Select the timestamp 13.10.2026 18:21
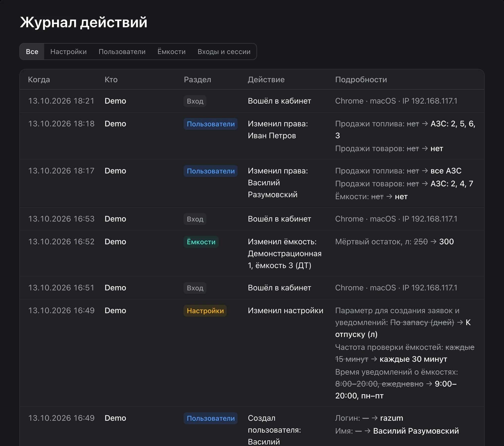The image size is (504, 446). [61, 101]
